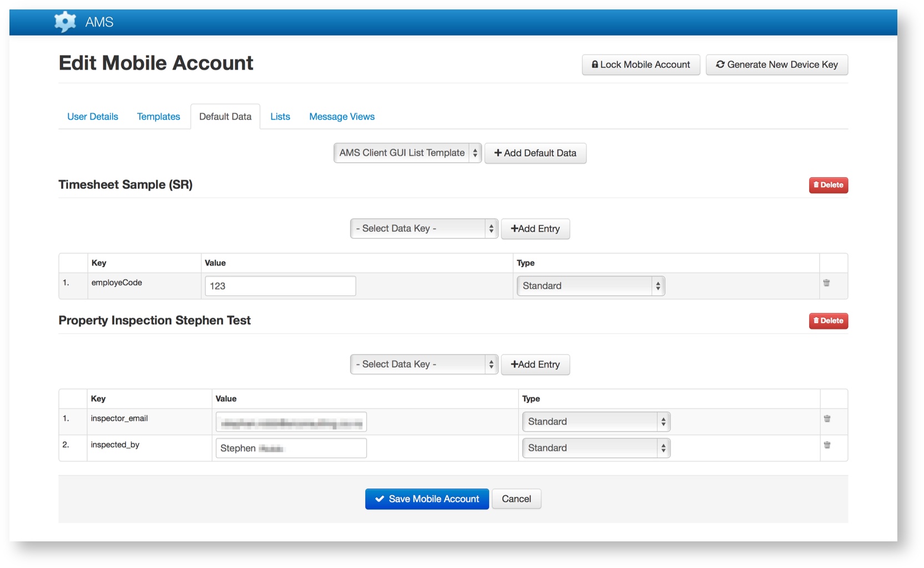Lock the mobile account
The width and height of the screenshot is (924, 568).
coord(640,65)
